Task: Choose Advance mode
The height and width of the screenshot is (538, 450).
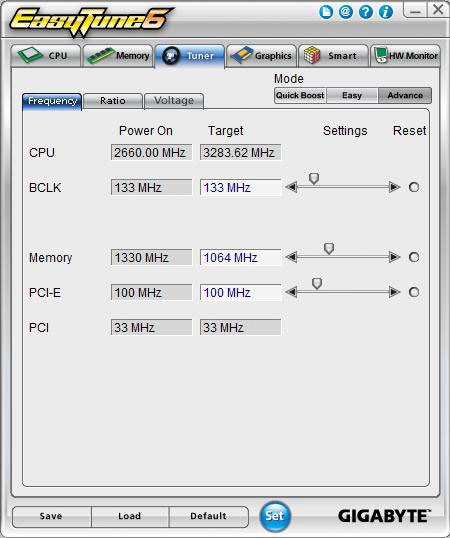Action: (405, 95)
